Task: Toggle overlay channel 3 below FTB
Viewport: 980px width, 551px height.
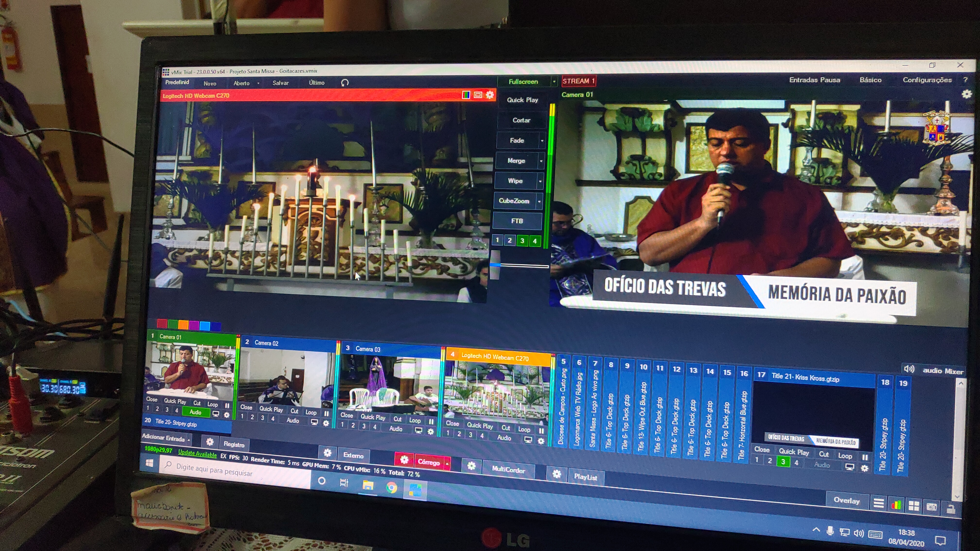Action: coord(522,240)
